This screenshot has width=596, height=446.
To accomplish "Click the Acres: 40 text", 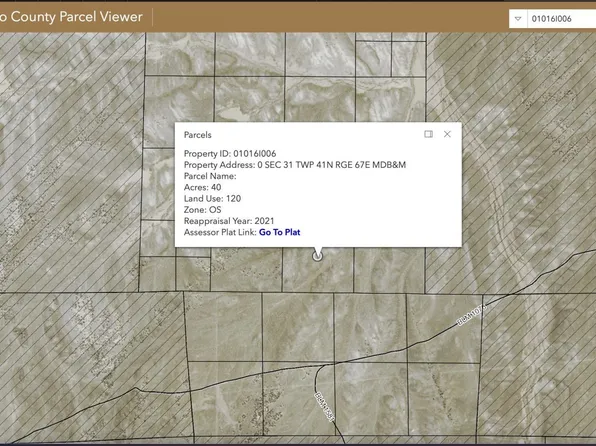I will pyautogui.click(x=203, y=187).
